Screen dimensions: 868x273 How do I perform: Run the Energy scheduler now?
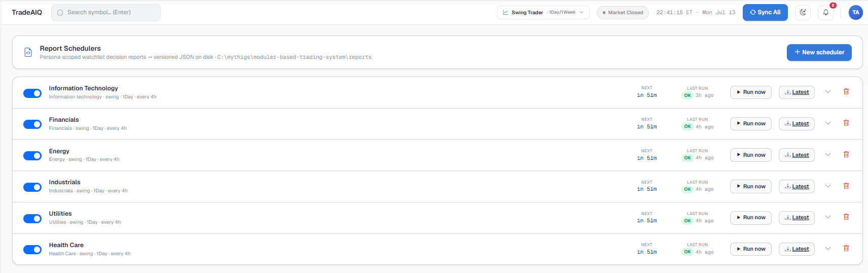tap(751, 155)
